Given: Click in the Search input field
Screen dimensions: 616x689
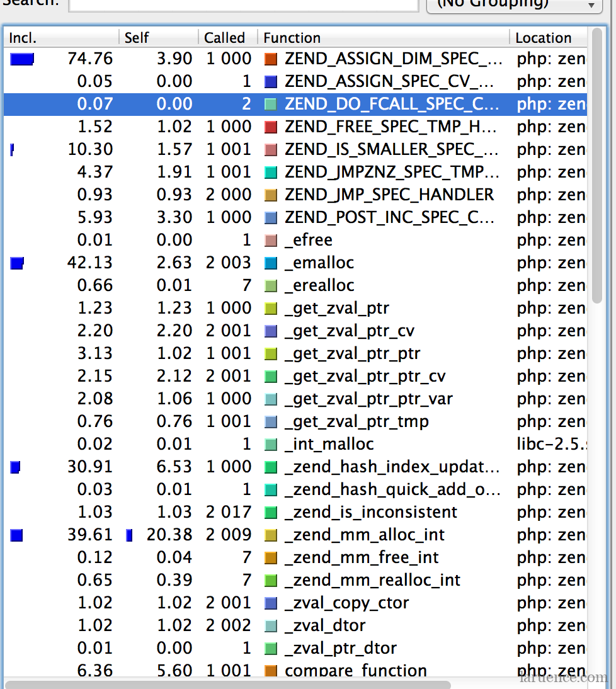Looking at the screenshot, I should click(x=243, y=5).
